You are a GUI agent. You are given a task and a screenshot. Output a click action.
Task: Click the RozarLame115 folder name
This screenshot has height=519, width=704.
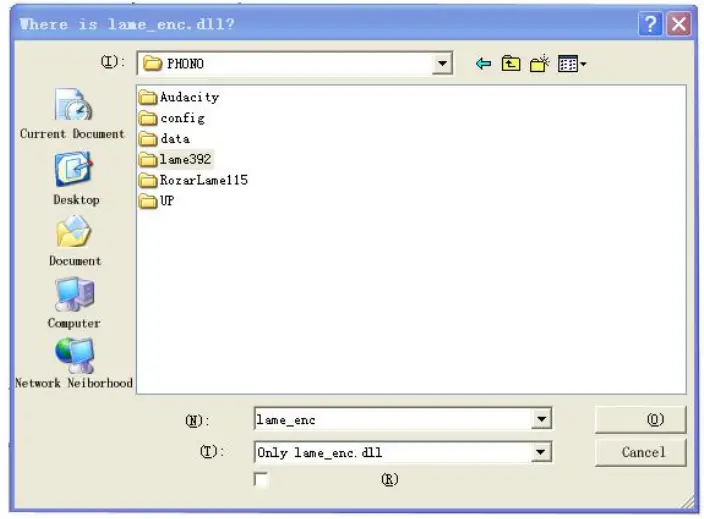(204, 180)
